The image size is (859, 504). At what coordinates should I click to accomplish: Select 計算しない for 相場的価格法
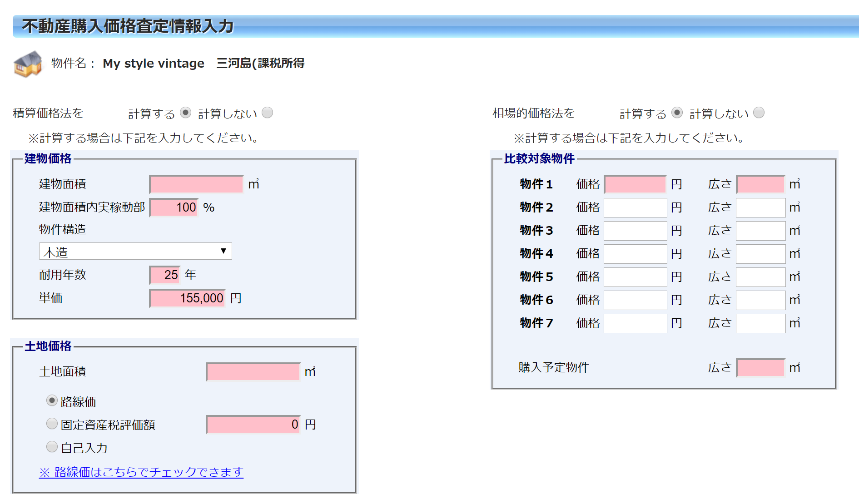coord(759,113)
